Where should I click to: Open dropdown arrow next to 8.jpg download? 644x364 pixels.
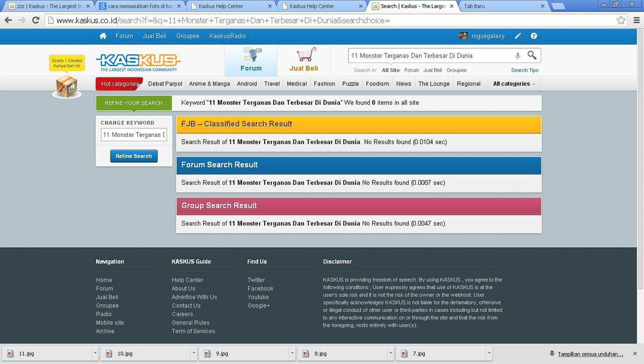(391, 354)
